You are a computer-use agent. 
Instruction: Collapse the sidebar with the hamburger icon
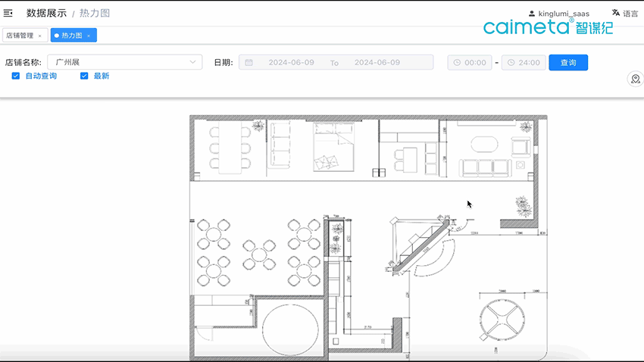point(8,13)
